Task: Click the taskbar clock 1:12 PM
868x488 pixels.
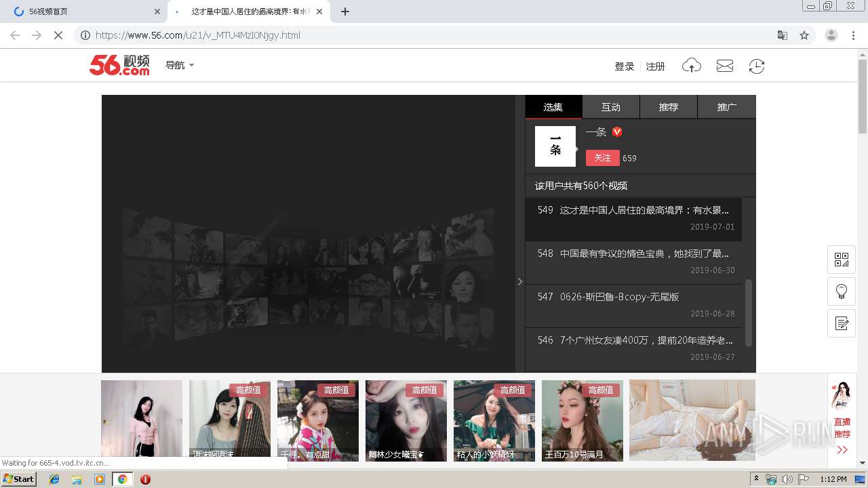Action: click(x=833, y=479)
